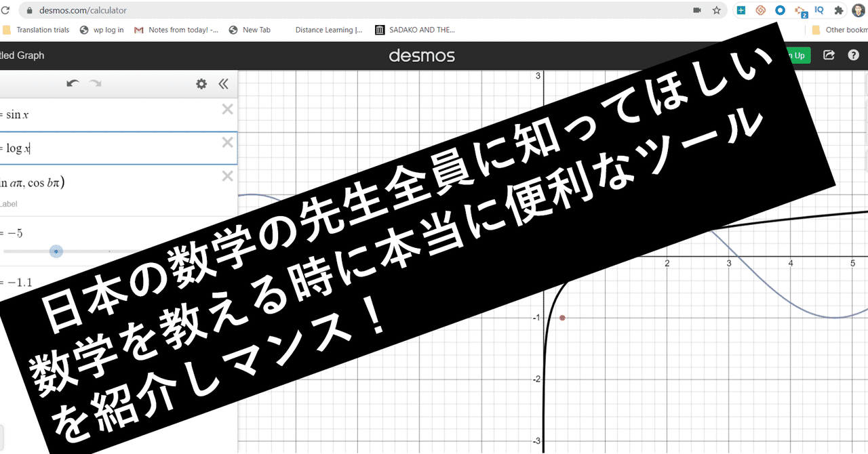868x454 pixels.
Task: Delete the log x expression
Action: 228,142
